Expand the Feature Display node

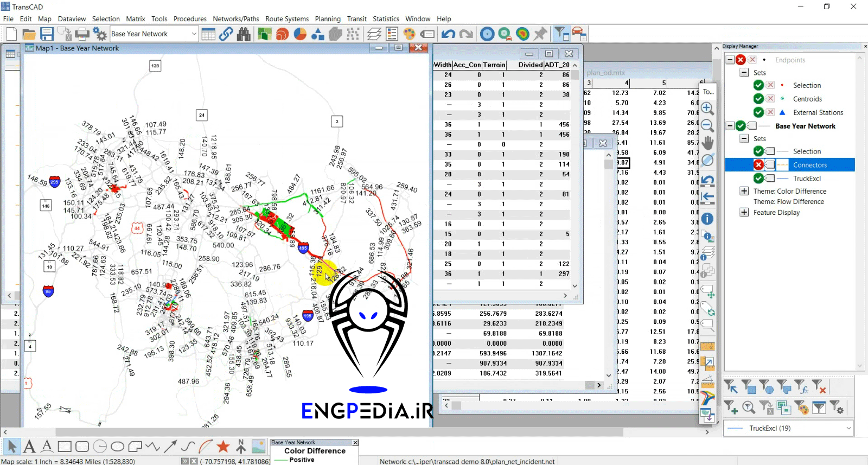point(744,213)
